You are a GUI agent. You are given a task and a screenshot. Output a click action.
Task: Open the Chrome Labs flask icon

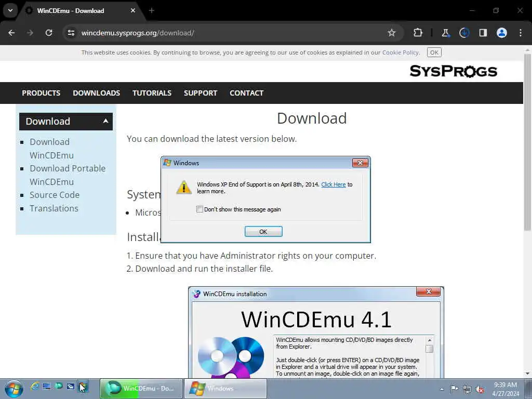click(445, 33)
